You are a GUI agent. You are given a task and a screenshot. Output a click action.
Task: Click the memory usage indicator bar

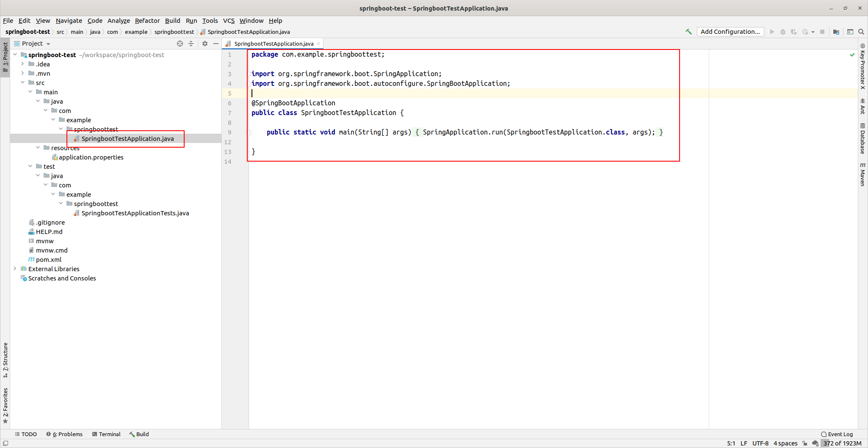842,443
